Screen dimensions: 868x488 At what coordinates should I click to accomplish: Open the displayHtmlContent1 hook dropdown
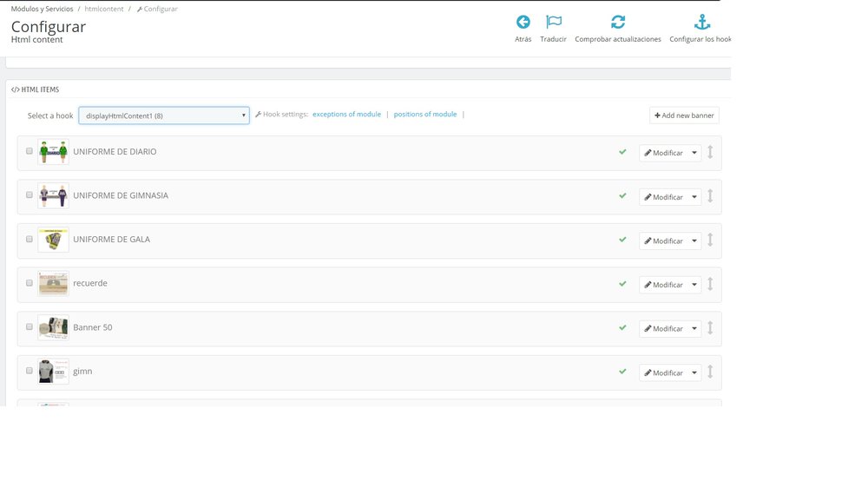point(164,115)
